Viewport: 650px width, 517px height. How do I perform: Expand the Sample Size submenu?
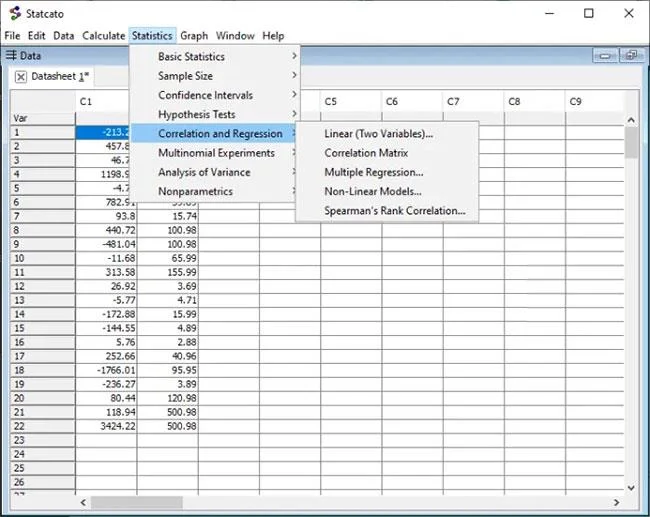[x=214, y=76]
